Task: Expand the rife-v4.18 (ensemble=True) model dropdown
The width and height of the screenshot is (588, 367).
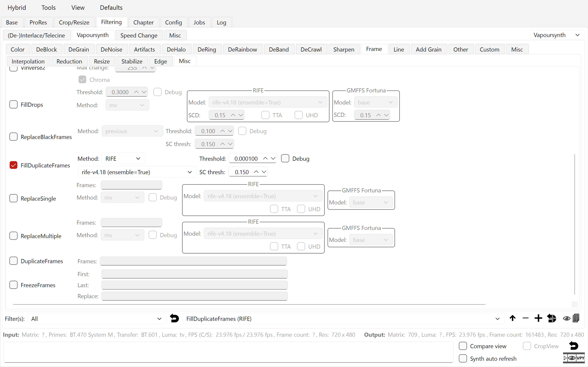Action: tap(137, 172)
